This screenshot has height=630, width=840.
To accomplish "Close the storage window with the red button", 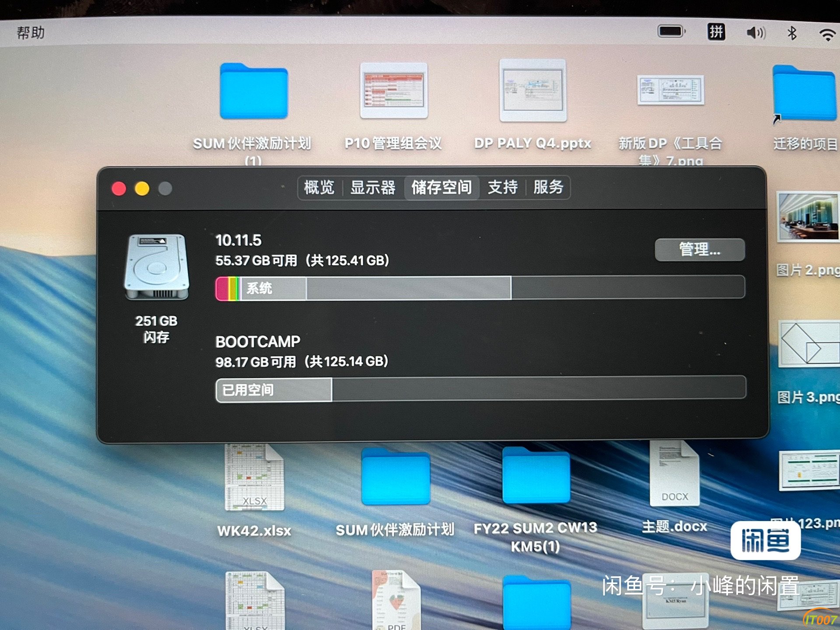I will [119, 189].
